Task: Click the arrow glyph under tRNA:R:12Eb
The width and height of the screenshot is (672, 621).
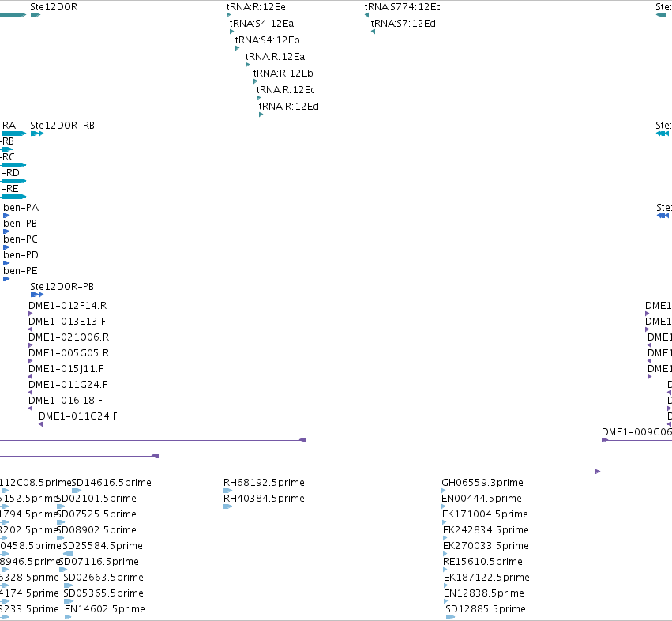Action: point(255,81)
